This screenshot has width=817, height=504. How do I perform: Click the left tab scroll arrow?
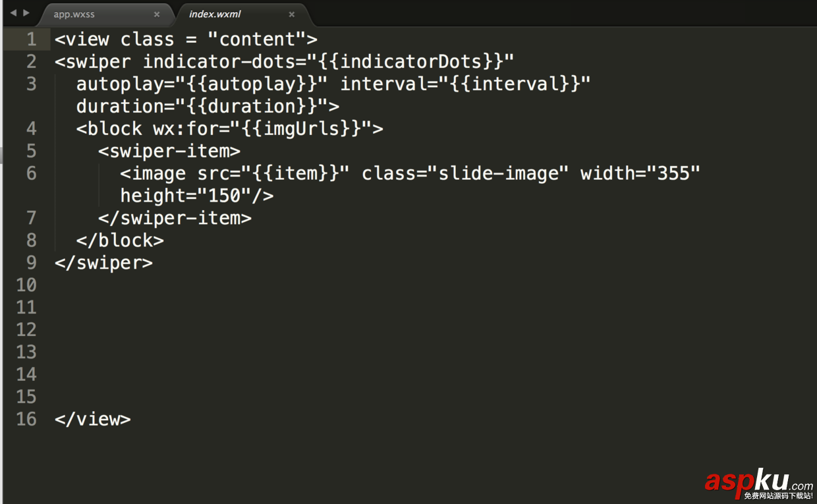coord(13,13)
